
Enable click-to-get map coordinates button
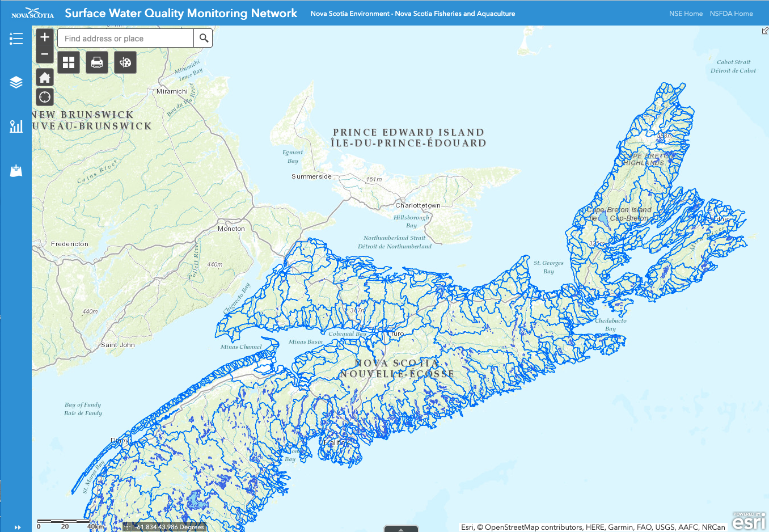(128, 527)
